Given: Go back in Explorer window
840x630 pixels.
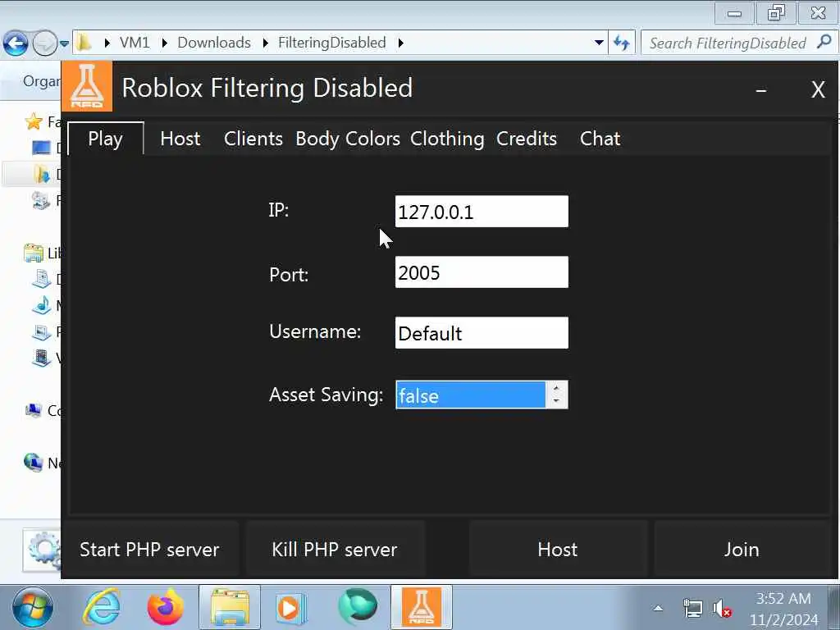Looking at the screenshot, I should (16, 43).
